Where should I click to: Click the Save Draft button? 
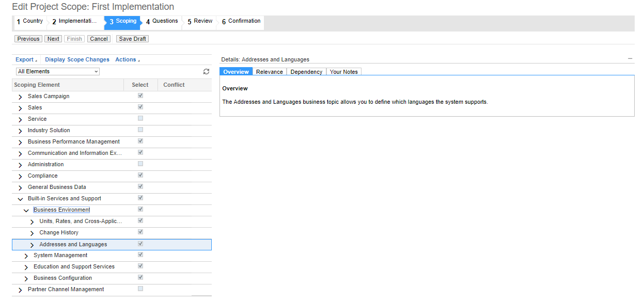point(132,39)
